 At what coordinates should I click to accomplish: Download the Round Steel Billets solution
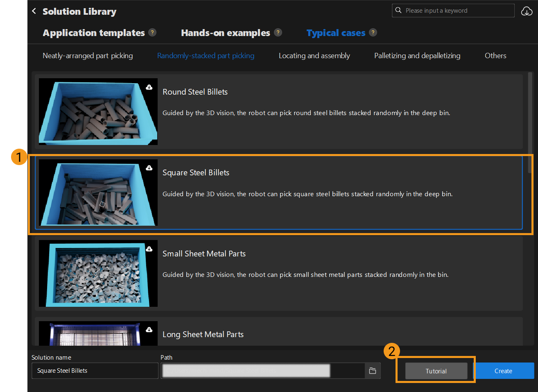point(149,87)
